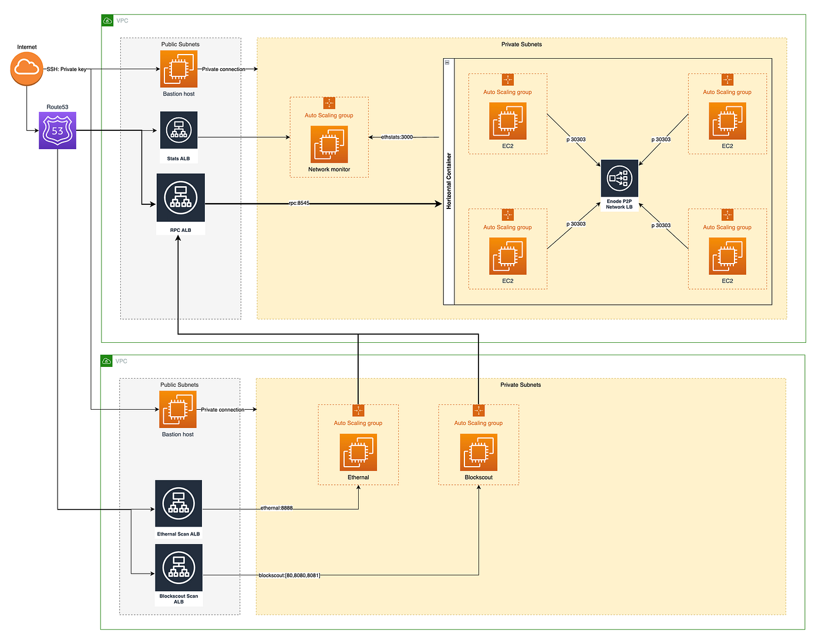
Task: Select the 'Blockscout' caption under the EC2 icon
Action: (x=479, y=477)
